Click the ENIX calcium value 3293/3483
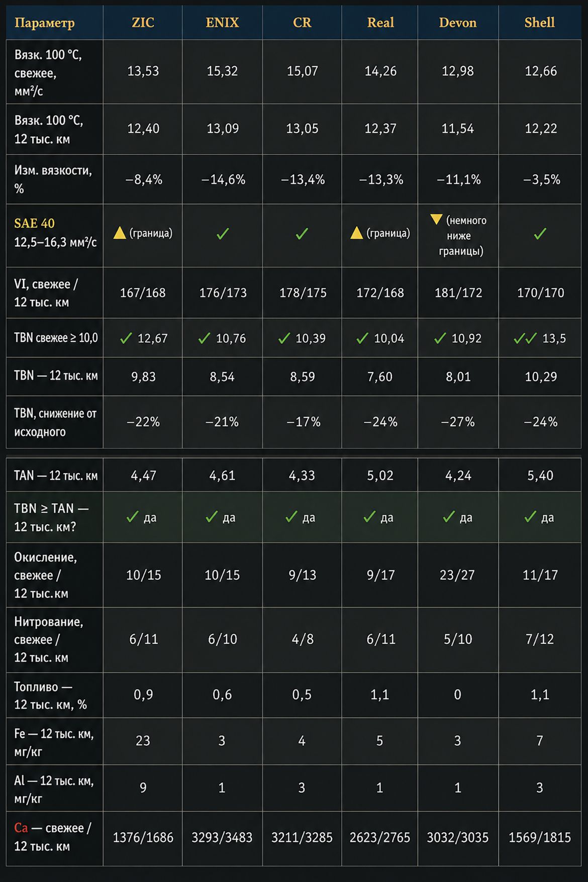The width and height of the screenshot is (588, 882). [x=222, y=837]
